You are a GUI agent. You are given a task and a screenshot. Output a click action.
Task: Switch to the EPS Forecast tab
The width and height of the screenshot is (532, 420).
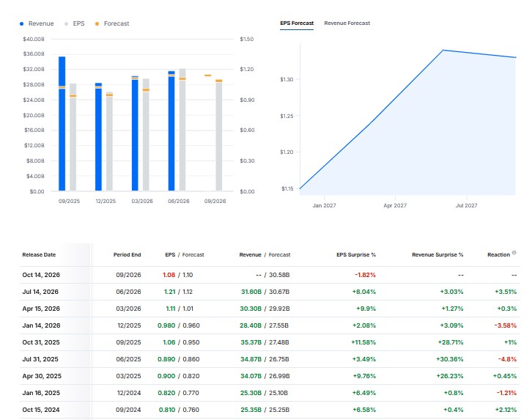(297, 23)
